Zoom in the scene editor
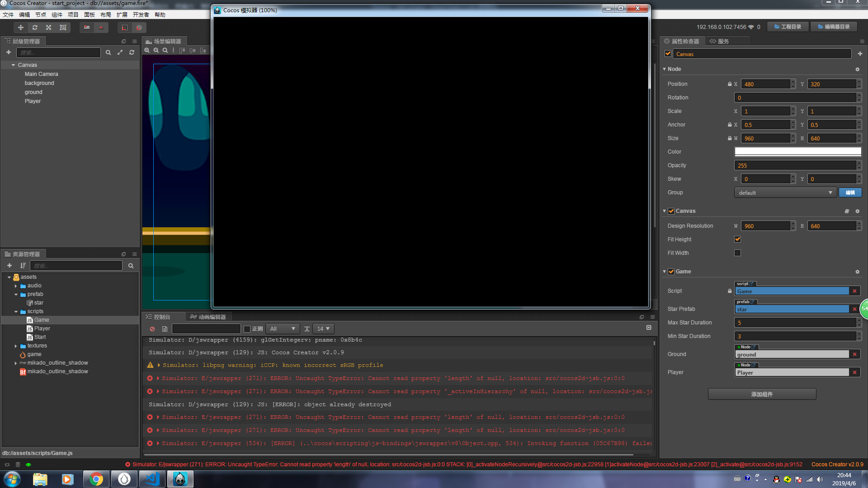Screen dimensions: 868x488 (147, 51)
